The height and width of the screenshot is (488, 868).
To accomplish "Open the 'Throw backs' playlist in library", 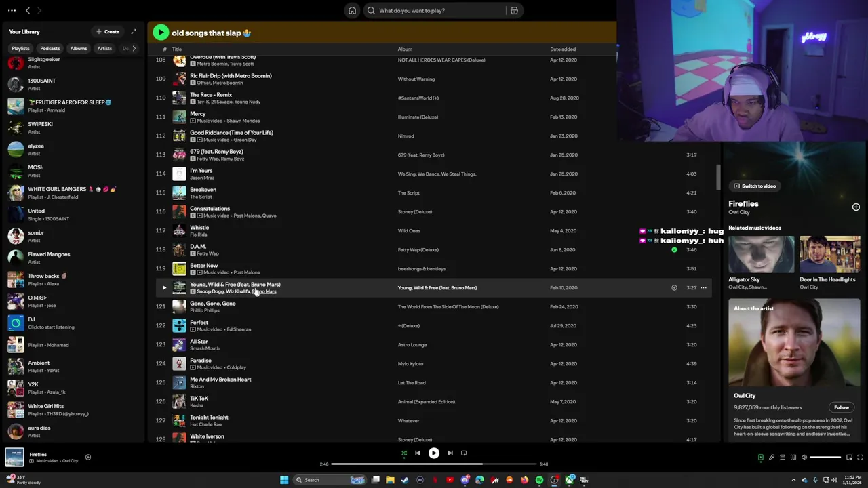I will (x=72, y=279).
